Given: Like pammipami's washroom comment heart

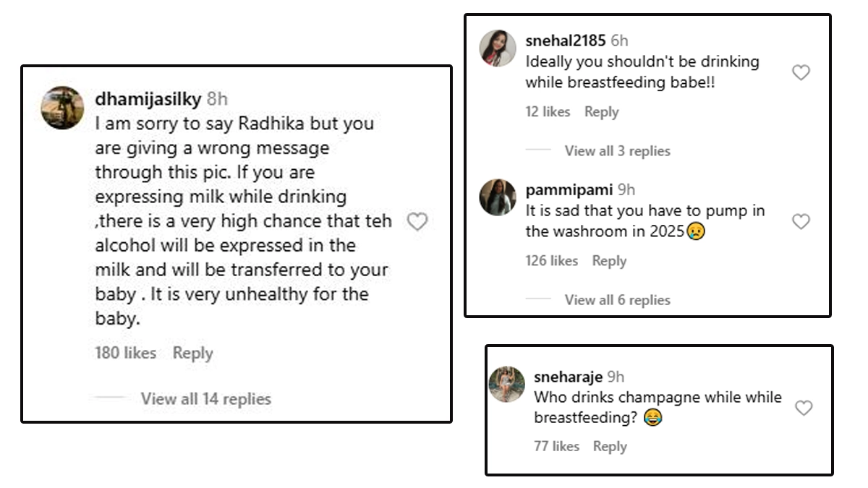Looking at the screenshot, I should click(801, 221).
